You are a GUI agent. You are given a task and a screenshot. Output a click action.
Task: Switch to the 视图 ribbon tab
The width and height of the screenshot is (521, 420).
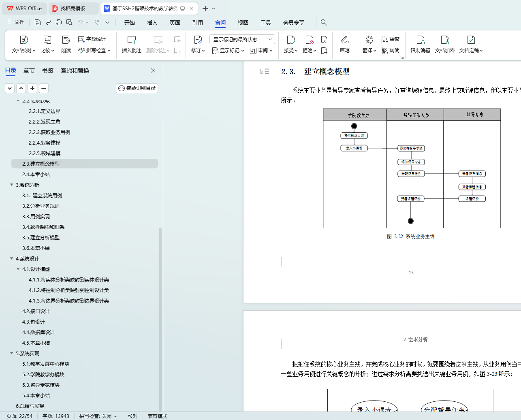click(x=243, y=23)
